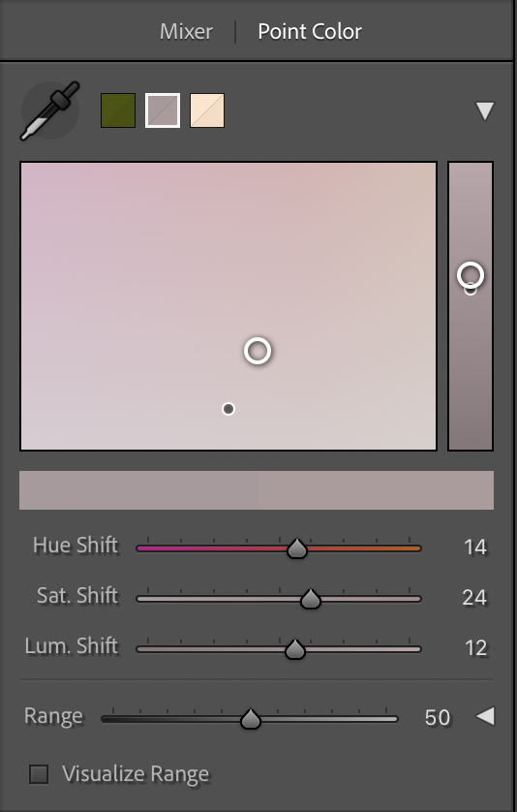Click the Hue Shift slider handle

[x=297, y=548]
